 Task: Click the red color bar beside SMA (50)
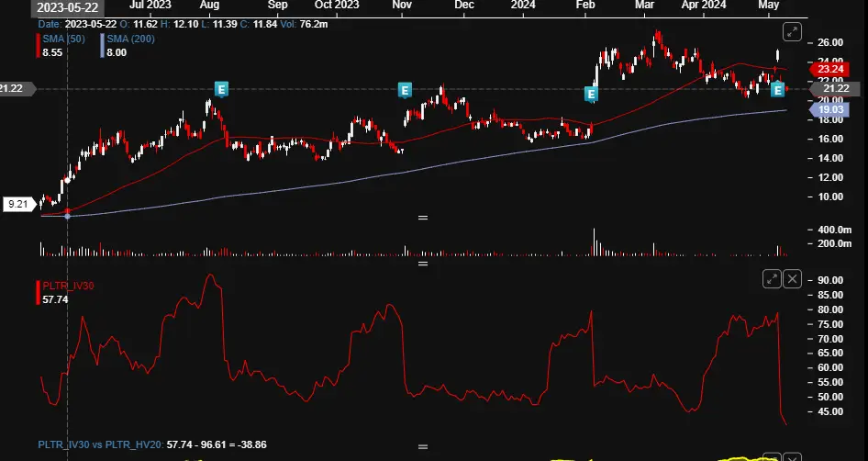39,46
